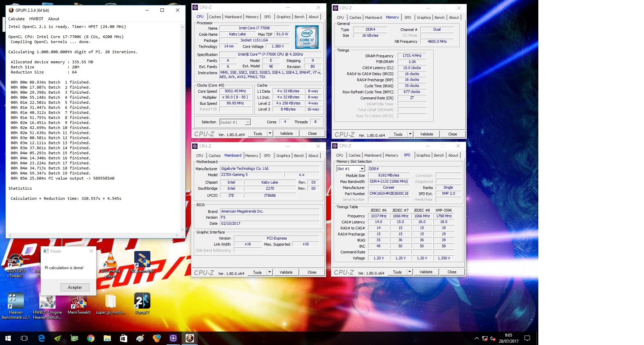Viewport: 644px width, 345px height.
Task: Click Aceptar in the Finish dialog
Action: pos(75,287)
